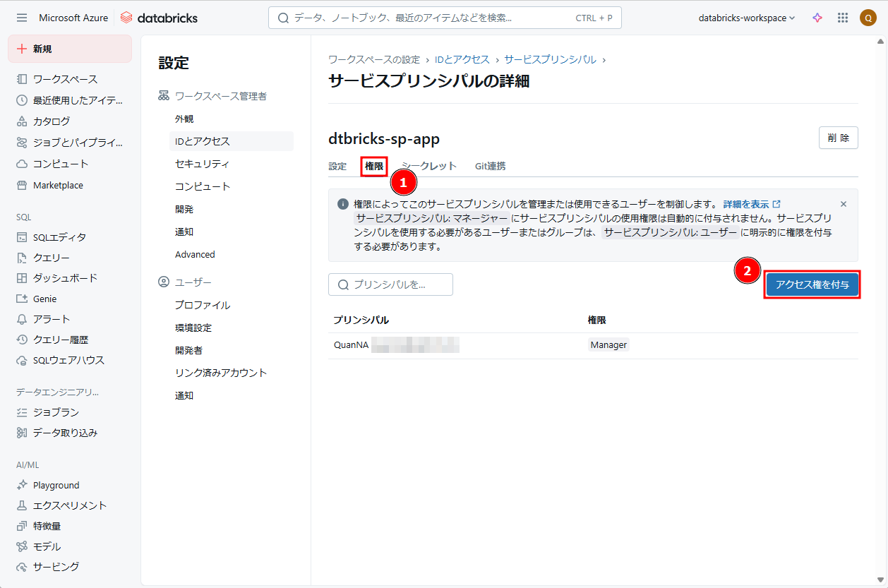Open Genie from the sidebar

pyautogui.click(x=44, y=299)
